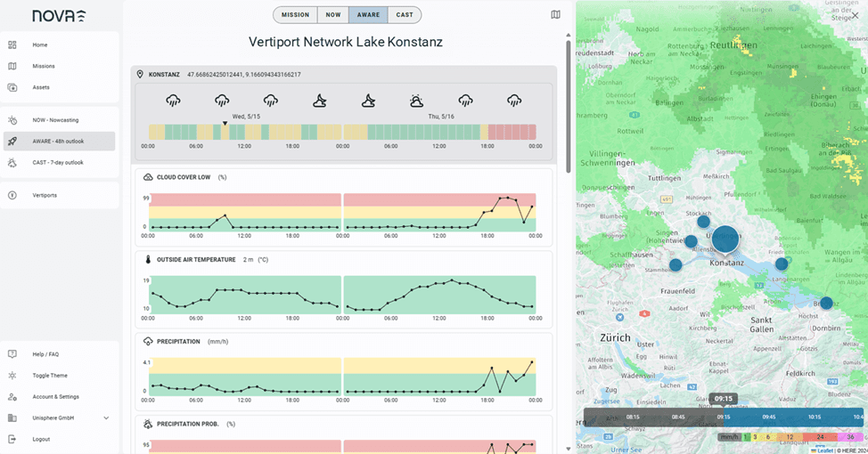This screenshot has height=454, width=868.
Task: Click the Wed, 5/15 date label
Action: [246, 117]
